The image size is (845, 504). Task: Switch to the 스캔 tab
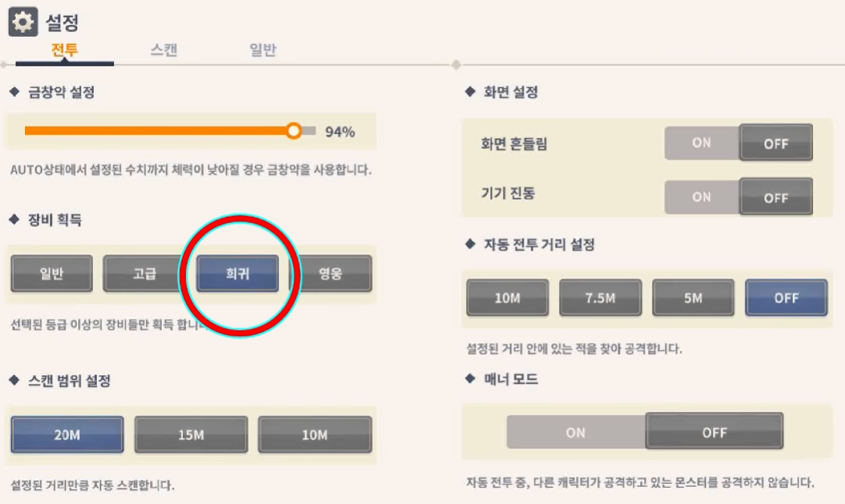[x=164, y=50]
